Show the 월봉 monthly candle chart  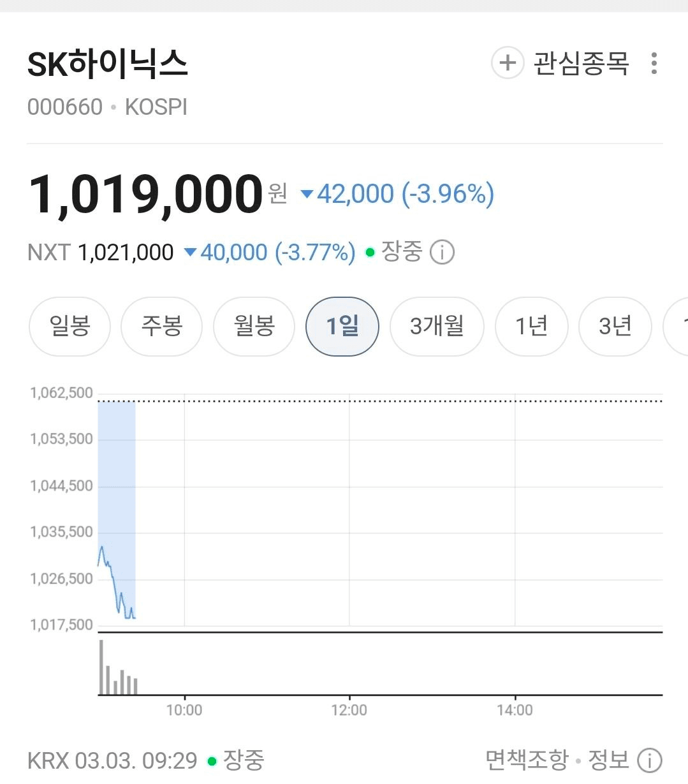(x=254, y=326)
